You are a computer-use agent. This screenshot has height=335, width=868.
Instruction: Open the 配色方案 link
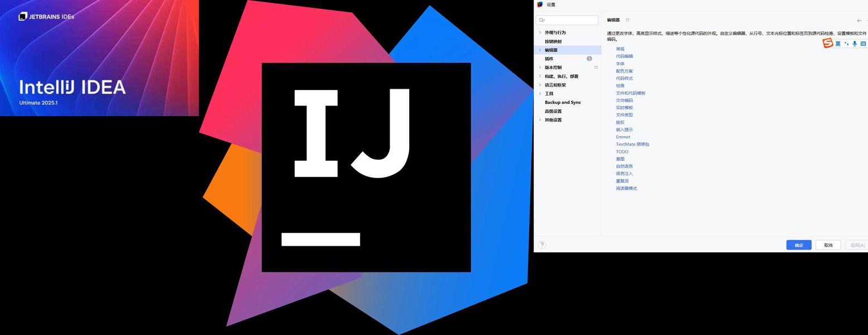click(x=624, y=71)
